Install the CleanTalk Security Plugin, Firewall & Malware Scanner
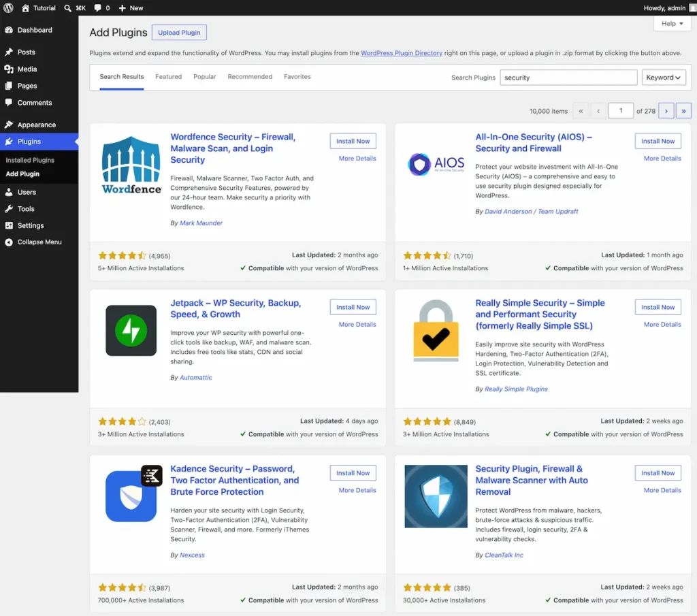The height and width of the screenshot is (616, 697). point(658,473)
